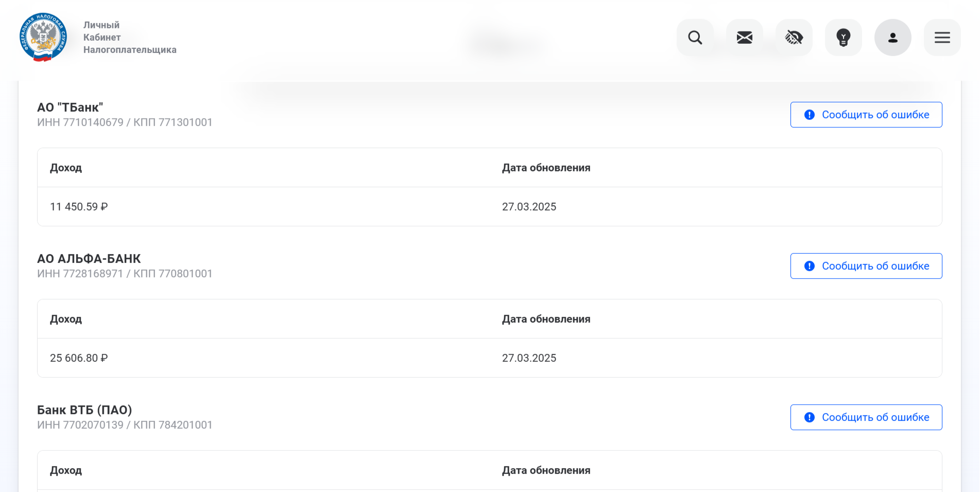Report an error for Банк ВТБ (ПАО)
Viewport: 980px width, 492px height.
pos(866,417)
